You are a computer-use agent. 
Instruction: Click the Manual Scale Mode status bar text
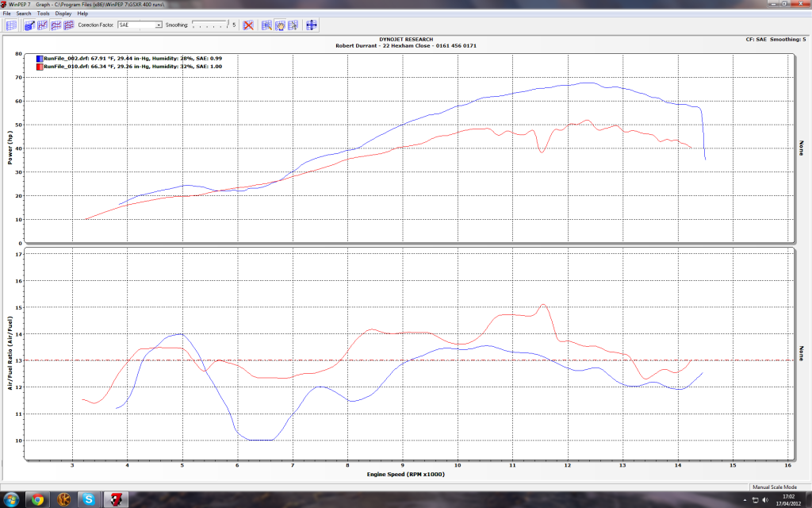(x=775, y=487)
